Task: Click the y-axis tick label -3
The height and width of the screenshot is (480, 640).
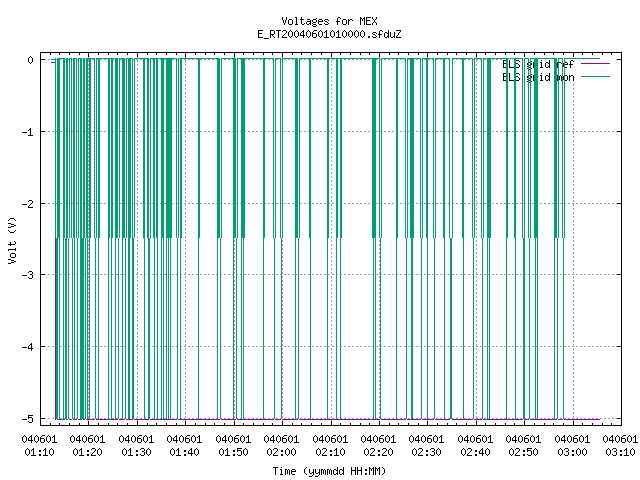Action: (27, 275)
